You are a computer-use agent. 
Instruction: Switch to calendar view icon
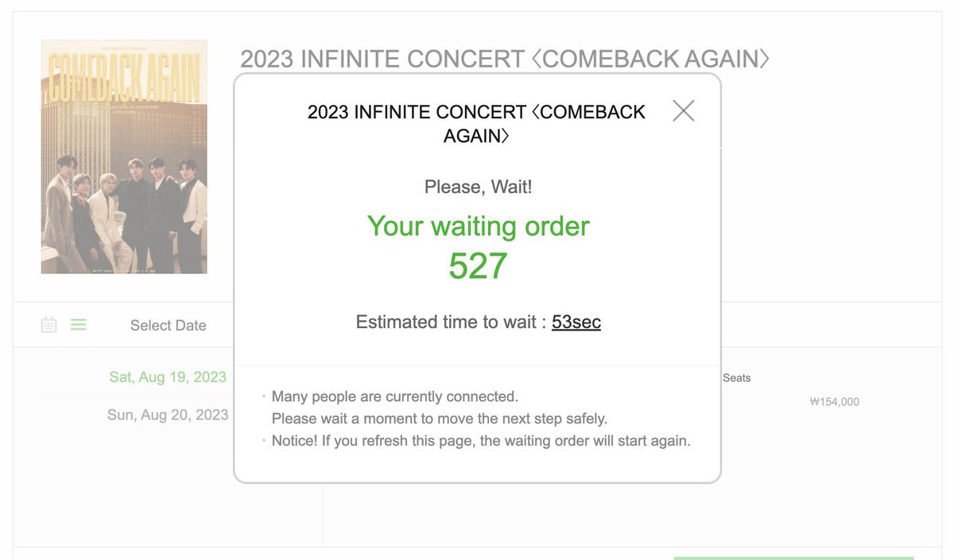point(49,324)
